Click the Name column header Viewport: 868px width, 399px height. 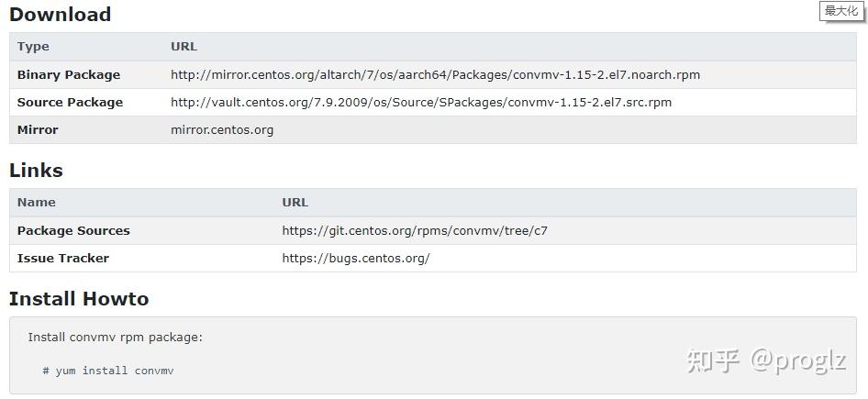(x=36, y=203)
